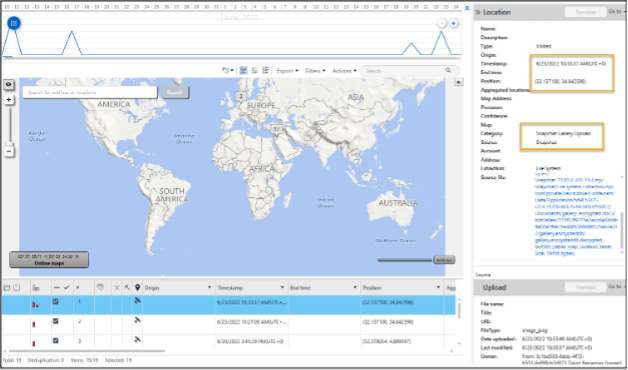Click the location pin column header icon

point(137,288)
